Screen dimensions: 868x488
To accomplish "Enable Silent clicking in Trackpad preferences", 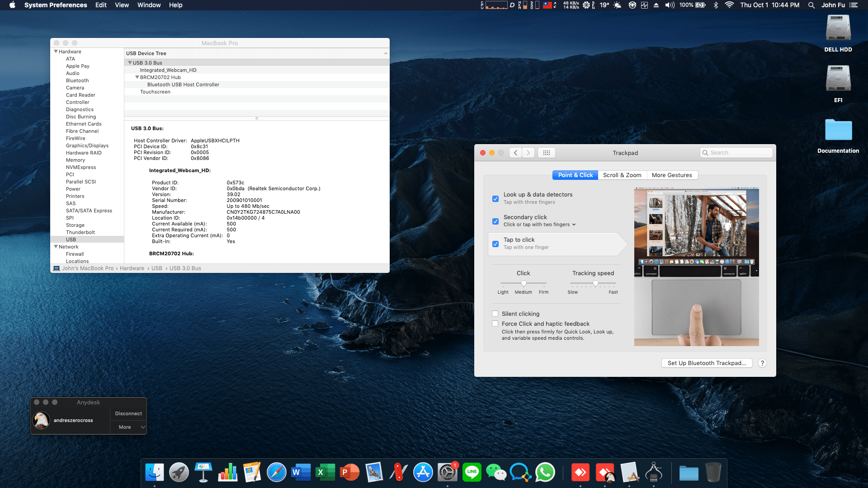I will click(x=495, y=314).
